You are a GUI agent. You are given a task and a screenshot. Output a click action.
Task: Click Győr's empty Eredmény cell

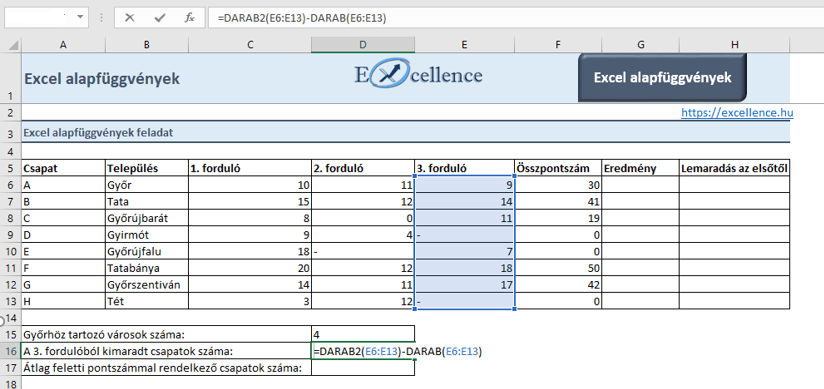point(640,185)
